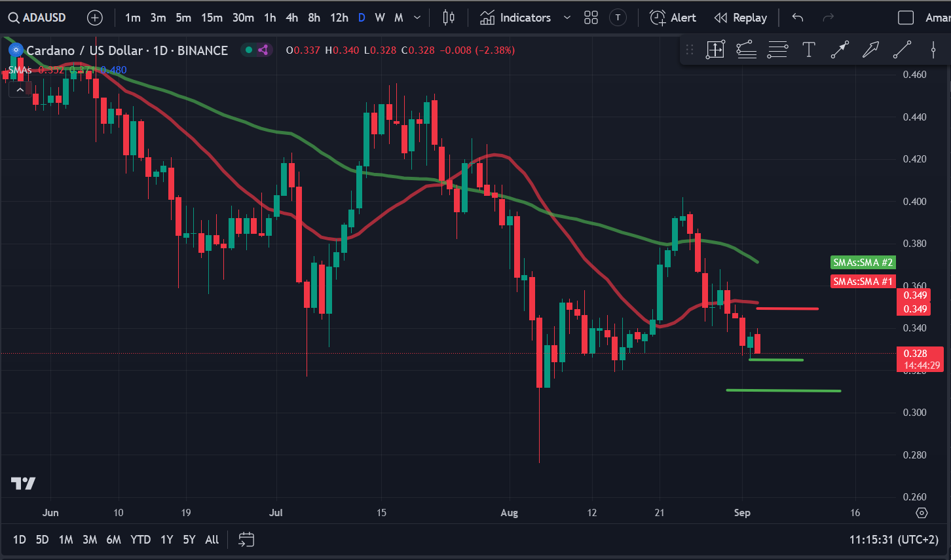Expand favorite indicators dropdown arrow
Image resolution: width=951 pixels, height=560 pixels.
click(567, 18)
